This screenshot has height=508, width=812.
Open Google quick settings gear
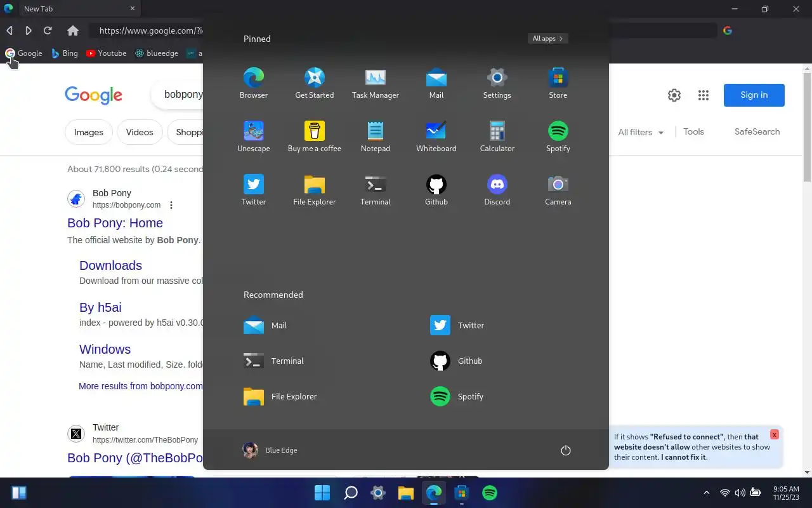point(674,95)
